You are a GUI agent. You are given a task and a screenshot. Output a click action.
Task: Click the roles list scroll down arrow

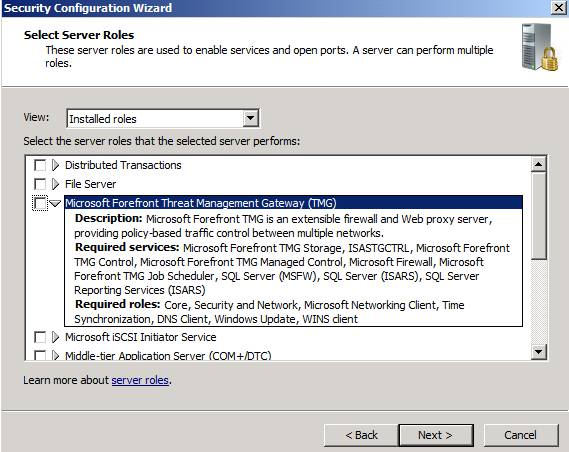[539, 352]
